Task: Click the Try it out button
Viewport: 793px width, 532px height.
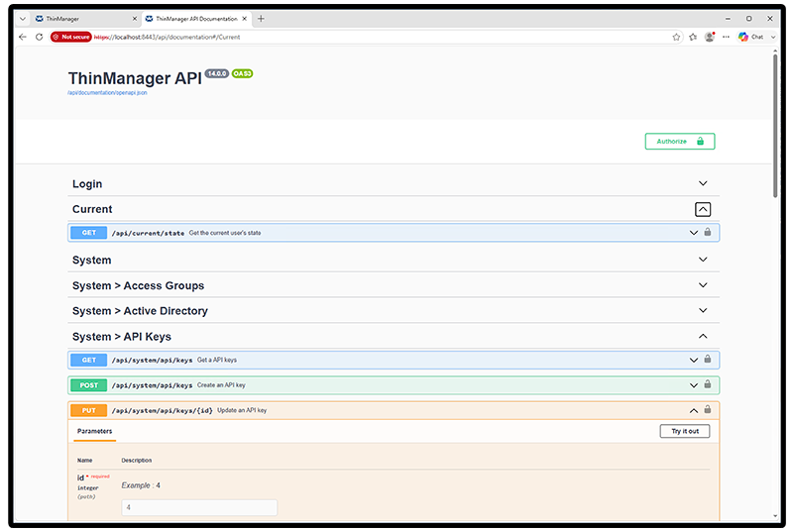Action: [x=685, y=431]
